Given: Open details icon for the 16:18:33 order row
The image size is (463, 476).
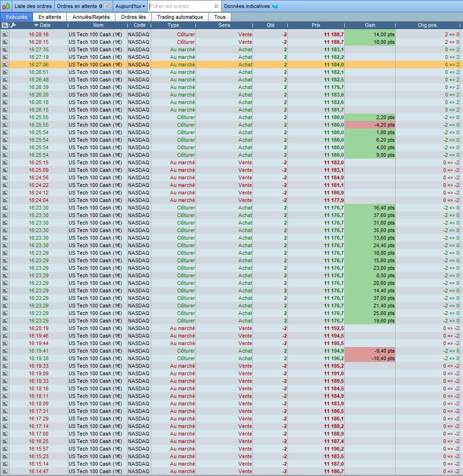Looking at the screenshot, I should pos(5,381).
